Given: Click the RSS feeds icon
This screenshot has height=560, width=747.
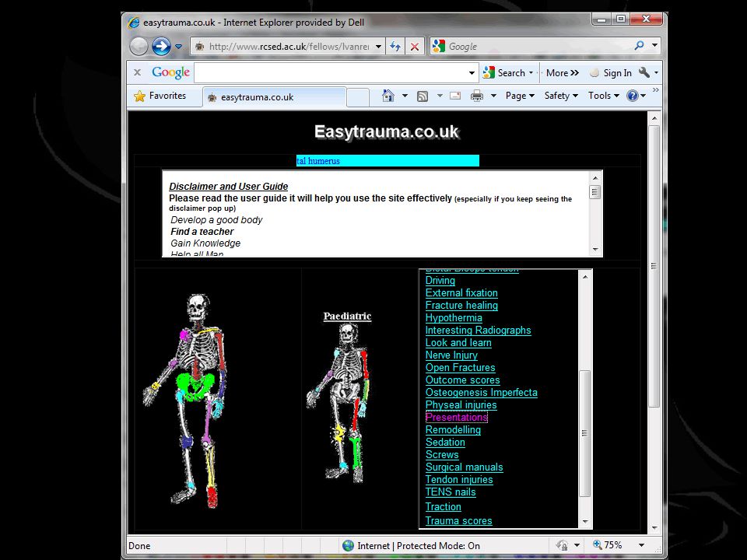Looking at the screenshot, I should click(422, 96).
